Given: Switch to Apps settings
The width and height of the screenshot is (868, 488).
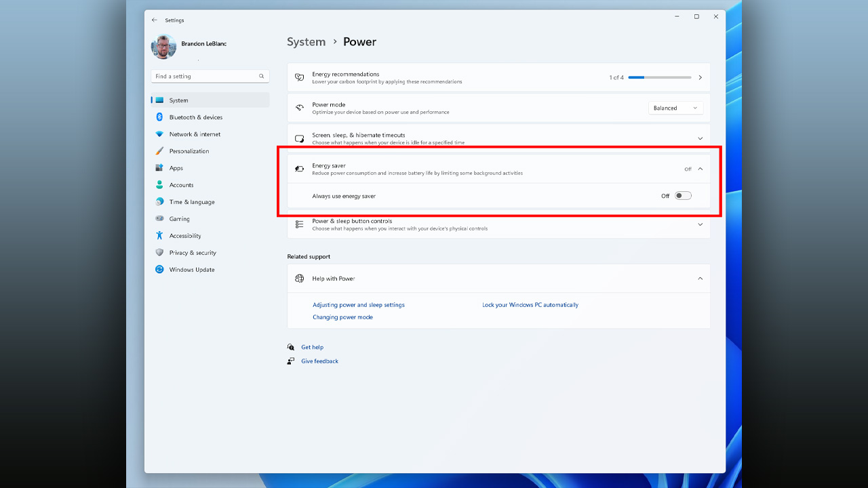Looking at the screenshot, I should click(210, 168).
